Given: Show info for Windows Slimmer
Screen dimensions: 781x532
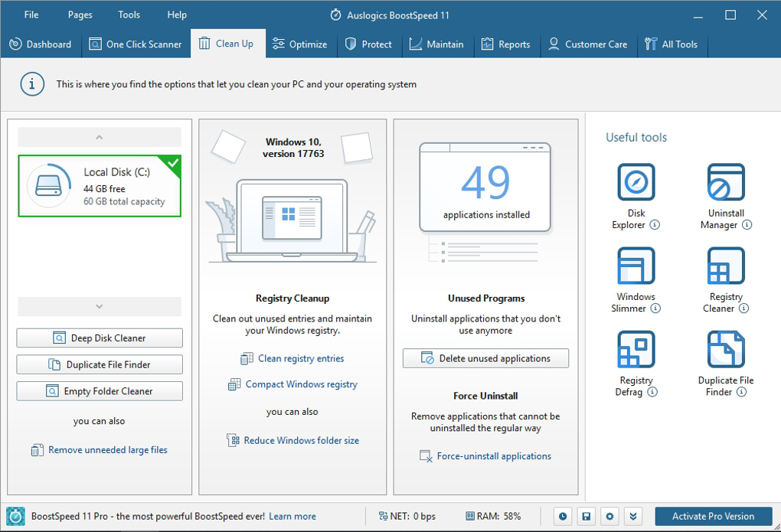Looking at the screenshot, I should click(655, 308).
